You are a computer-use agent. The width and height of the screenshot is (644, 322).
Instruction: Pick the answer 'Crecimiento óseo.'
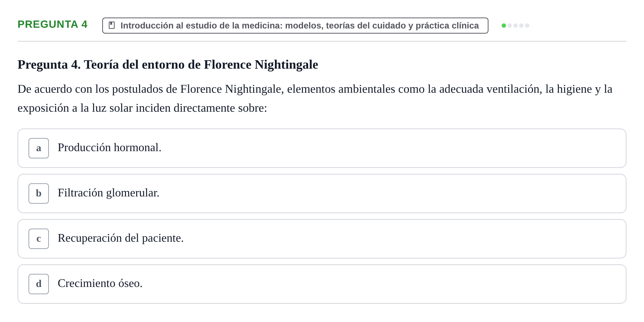pos(100,283)
